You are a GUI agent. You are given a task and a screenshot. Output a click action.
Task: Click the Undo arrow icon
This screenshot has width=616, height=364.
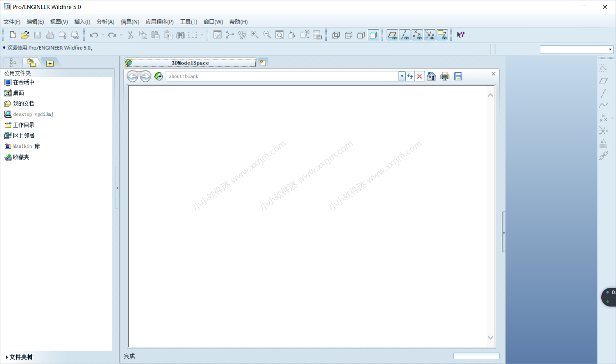pyautogui.click(x=94, y=35)
